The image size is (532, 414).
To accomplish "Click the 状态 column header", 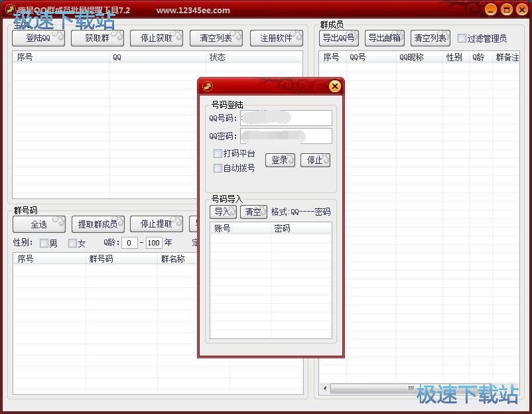I will point(254,57).
